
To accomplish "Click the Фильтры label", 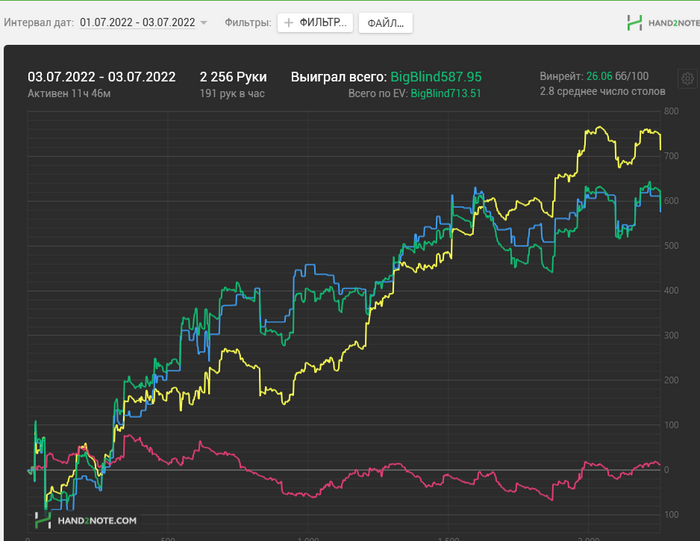I will coord(248,22).
